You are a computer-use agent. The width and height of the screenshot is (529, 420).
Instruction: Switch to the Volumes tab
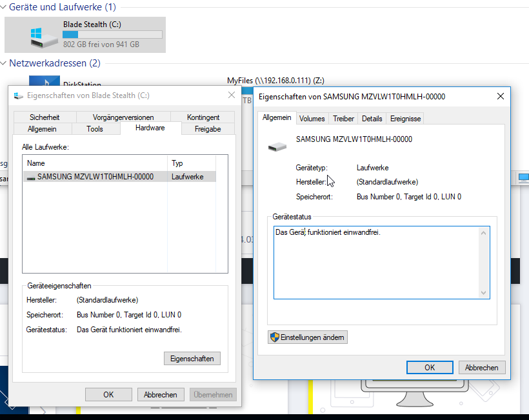[x=312, y=119]
